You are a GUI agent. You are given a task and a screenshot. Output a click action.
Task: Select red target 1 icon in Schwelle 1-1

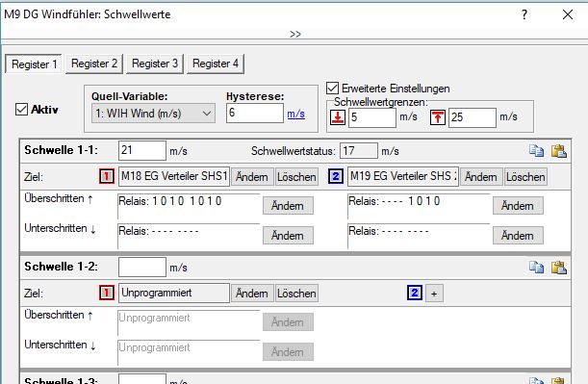[107, 176]
